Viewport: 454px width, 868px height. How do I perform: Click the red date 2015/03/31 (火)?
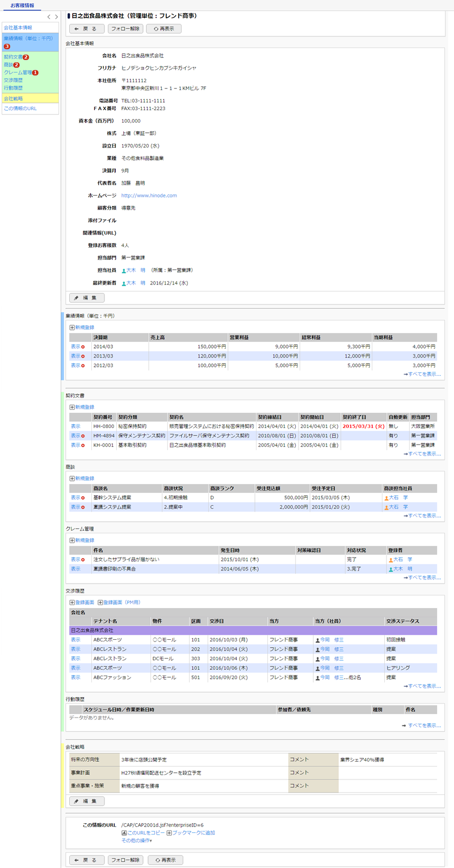(364, 426)
